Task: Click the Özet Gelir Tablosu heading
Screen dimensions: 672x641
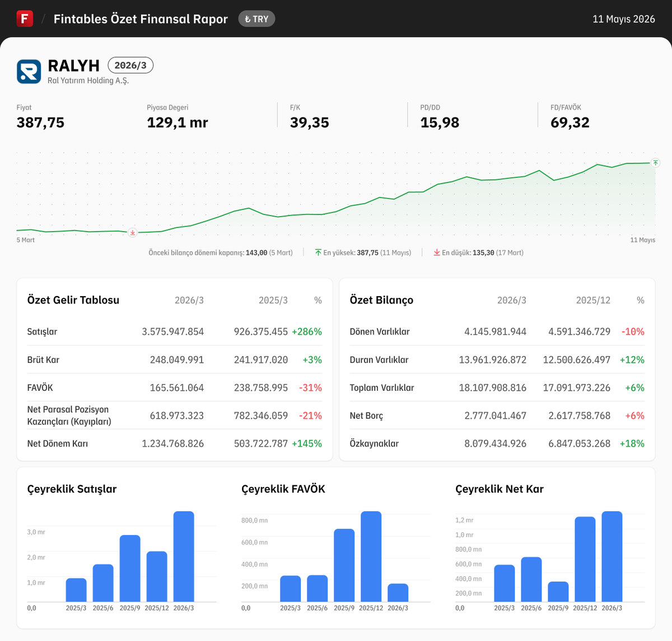Action: point(73,300)
